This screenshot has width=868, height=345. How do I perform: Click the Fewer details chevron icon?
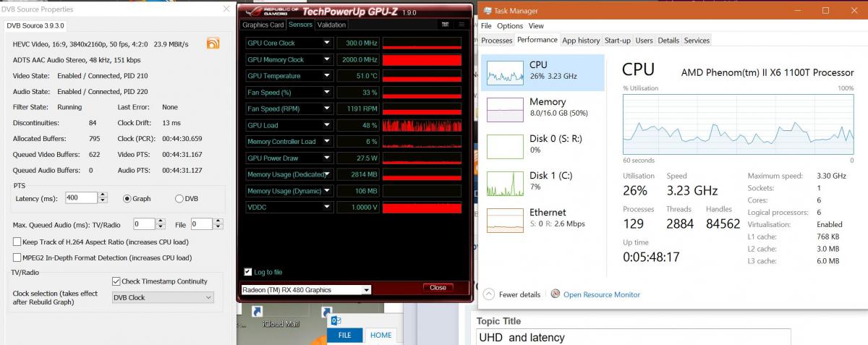tap(488, 294)
